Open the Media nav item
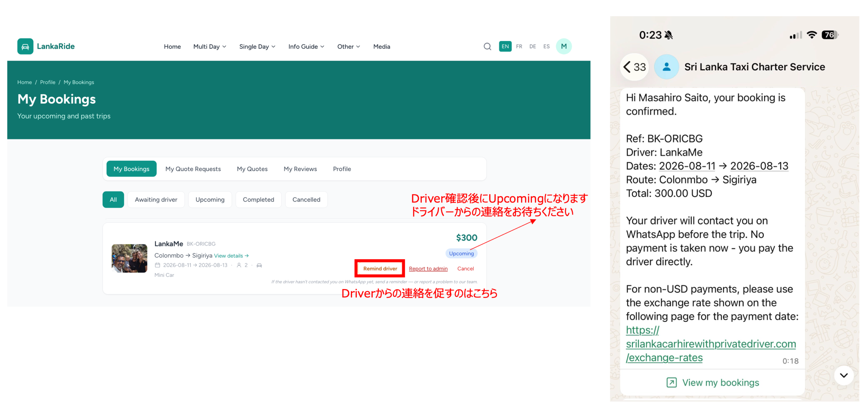The image size is (868, 413). coord(381,46)
